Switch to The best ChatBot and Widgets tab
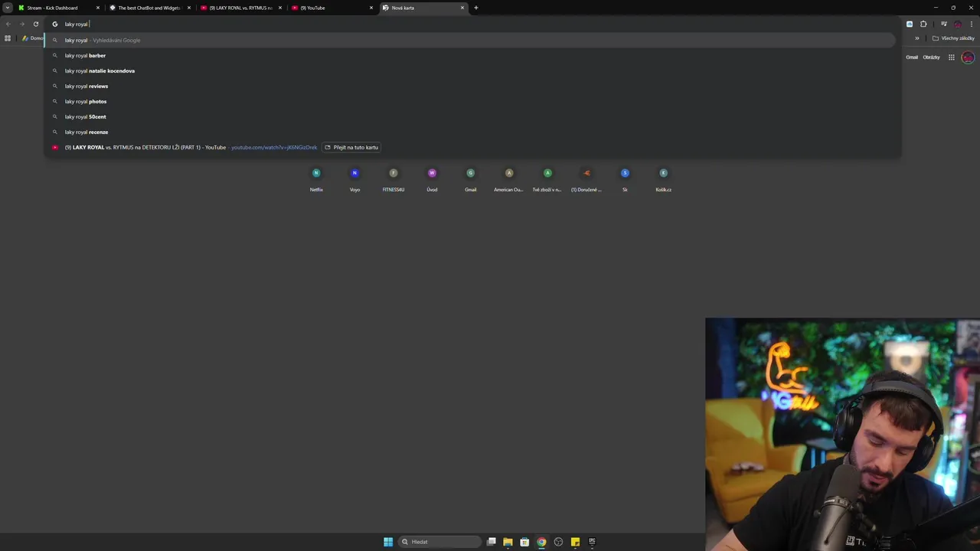Image resolution: width=980 pixels, height=551 pixels. coord(149,8)
